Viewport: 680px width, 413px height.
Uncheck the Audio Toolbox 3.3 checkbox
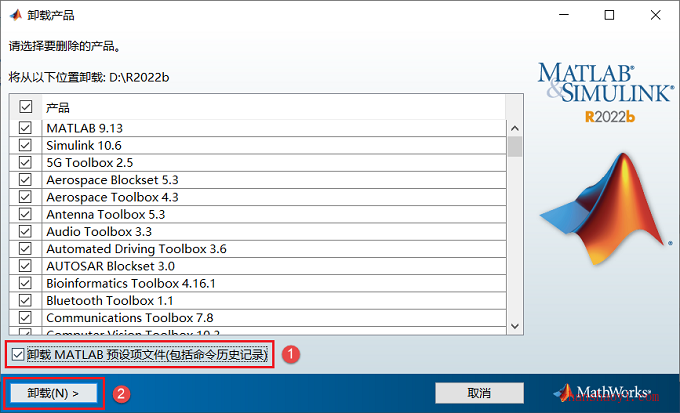point(25,231)
